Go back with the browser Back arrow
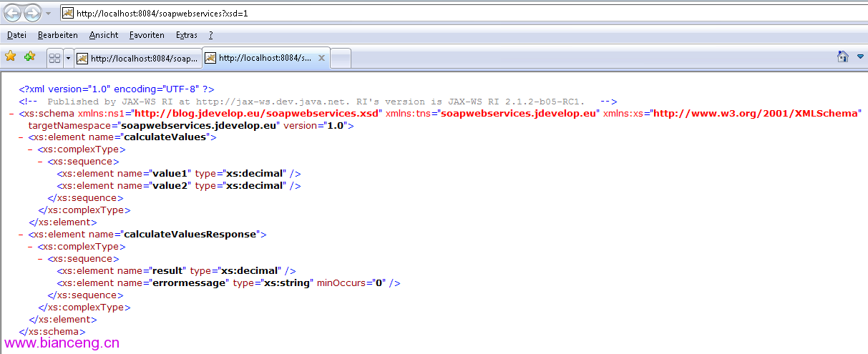868x354 pixels. 13,13
